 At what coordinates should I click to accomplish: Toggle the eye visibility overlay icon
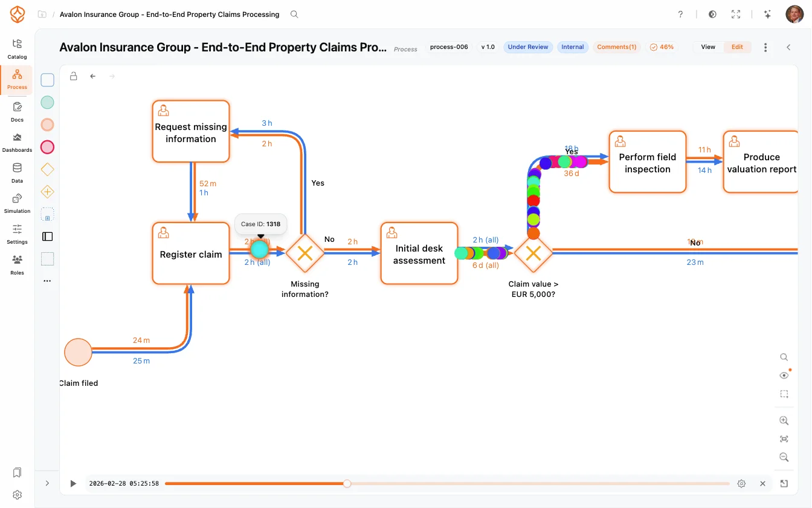pyautogui.click(x=784, y=376)
